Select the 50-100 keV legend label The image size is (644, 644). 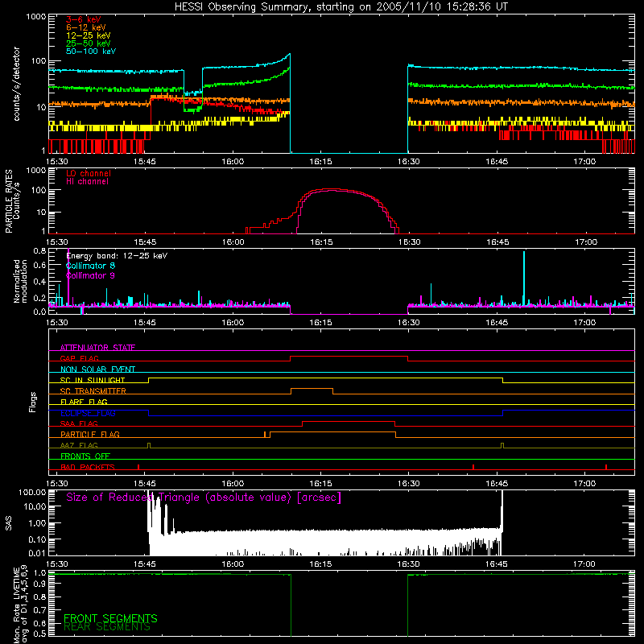[x=91, y=52]
